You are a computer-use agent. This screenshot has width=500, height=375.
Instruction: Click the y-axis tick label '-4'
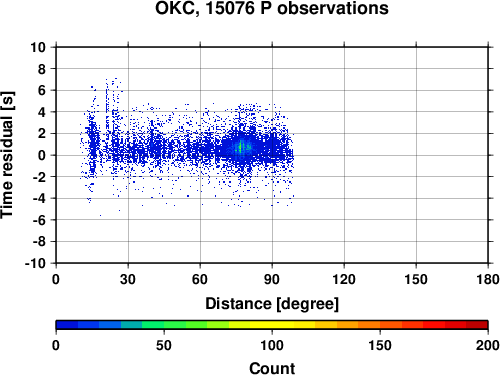click(x=39, y=198)
